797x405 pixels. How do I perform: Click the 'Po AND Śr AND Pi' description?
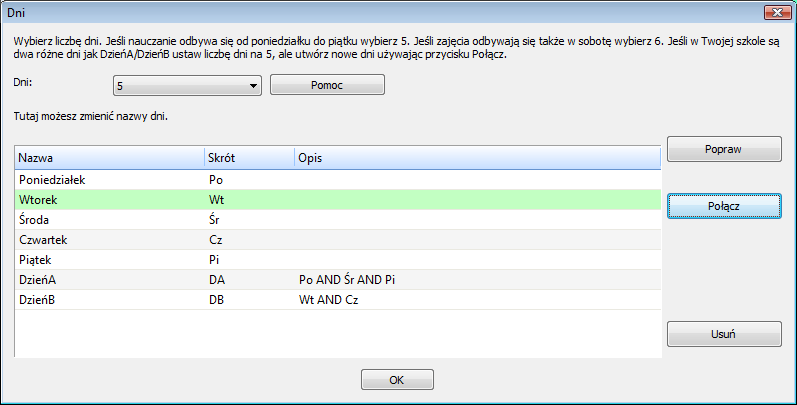tap(347, 280)
